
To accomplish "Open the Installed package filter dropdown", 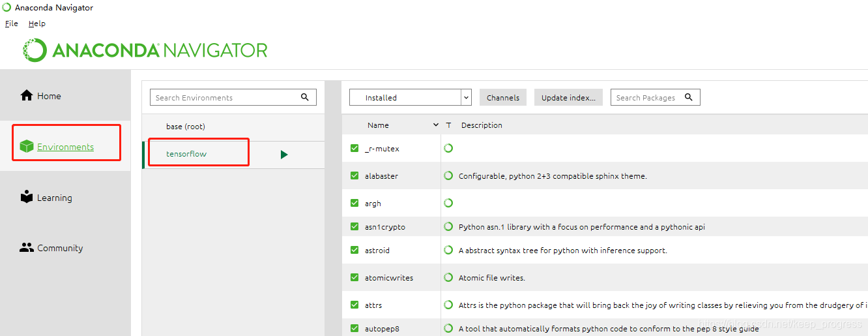I will coord(411,97).
